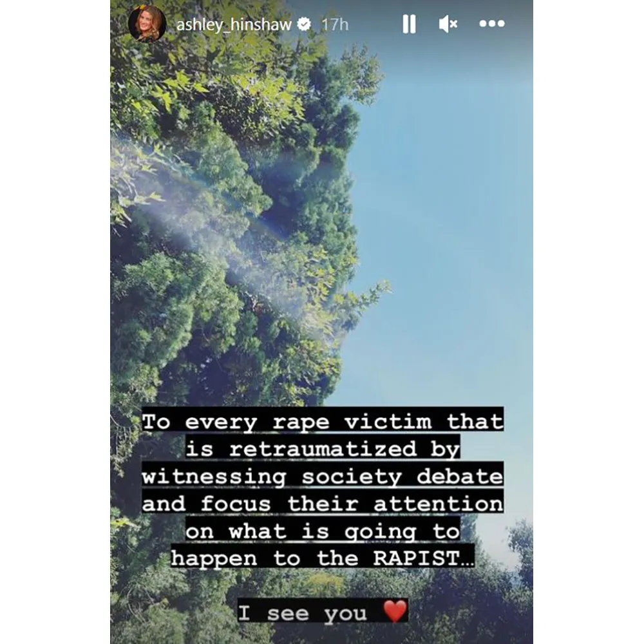Click the red heart emoji sticker
This screenshot has width=644, height=644.
[x=395, y=611]
